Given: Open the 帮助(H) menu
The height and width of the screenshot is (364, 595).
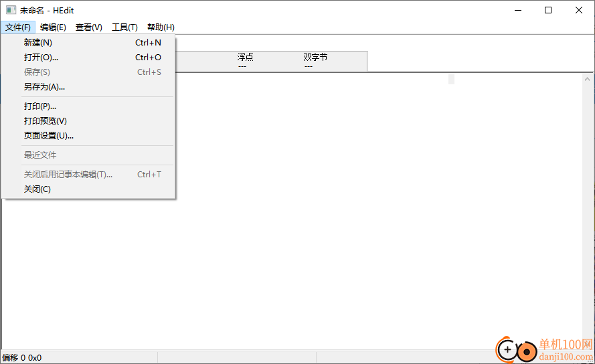Looking at the screenshot, I should pos(161,27).
